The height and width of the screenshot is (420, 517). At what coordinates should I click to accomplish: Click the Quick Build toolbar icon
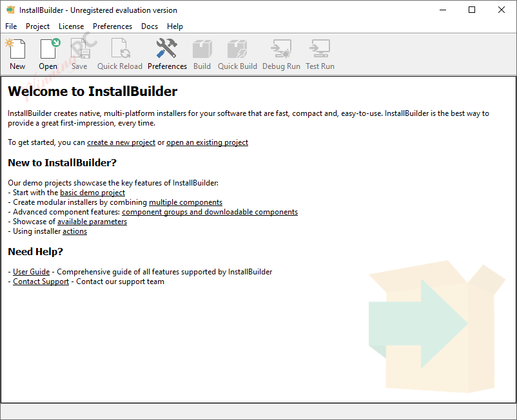point(237,54)
